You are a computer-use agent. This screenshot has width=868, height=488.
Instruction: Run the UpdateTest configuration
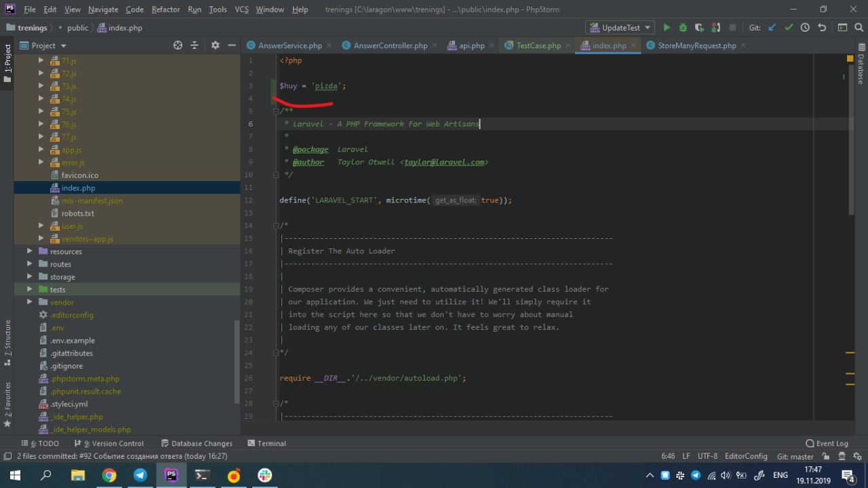[667, 28]
